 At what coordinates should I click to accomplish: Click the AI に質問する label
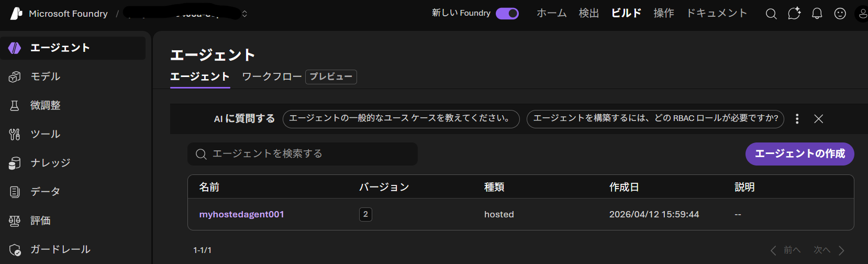(x=244, y=119)
